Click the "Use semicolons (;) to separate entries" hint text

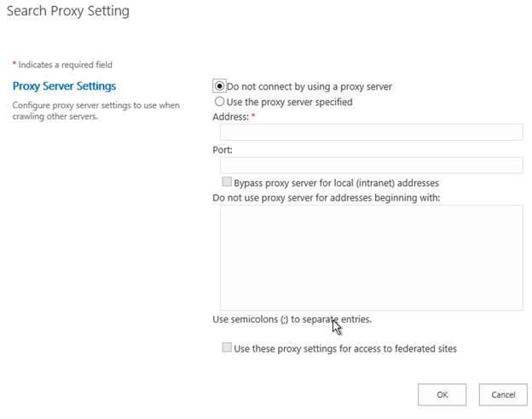[292, 319]
